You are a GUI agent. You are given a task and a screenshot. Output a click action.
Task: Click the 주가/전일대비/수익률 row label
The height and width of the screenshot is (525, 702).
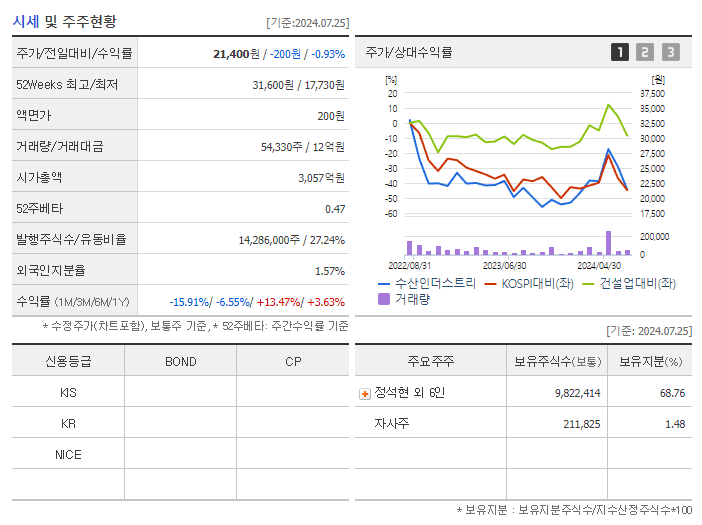74,53
